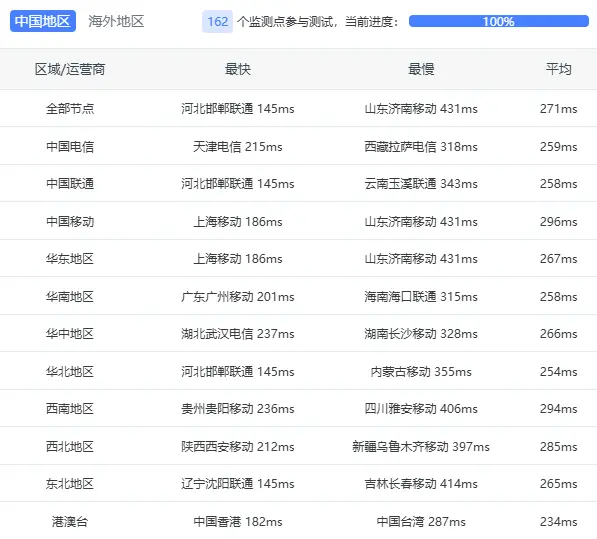Click 中国台湾 287ms cell
The height and width of the screenshot is (539, 597).
pyautogui.click(x=421, y=521)
